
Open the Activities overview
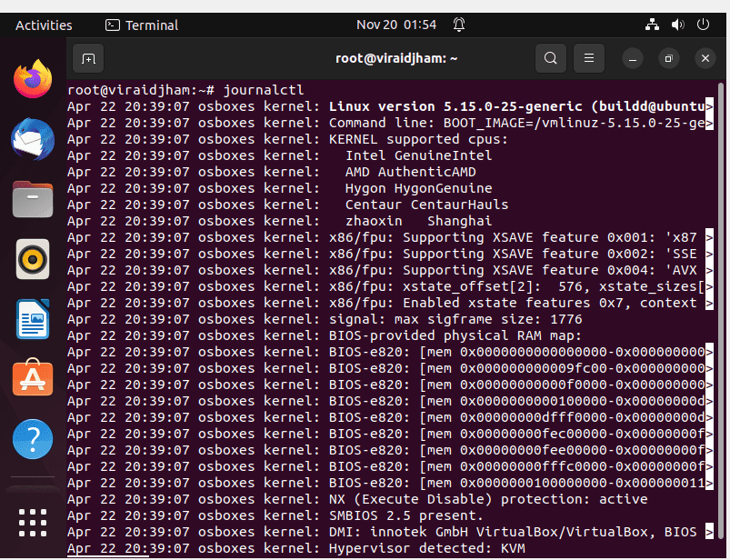(x=44, y=25)
